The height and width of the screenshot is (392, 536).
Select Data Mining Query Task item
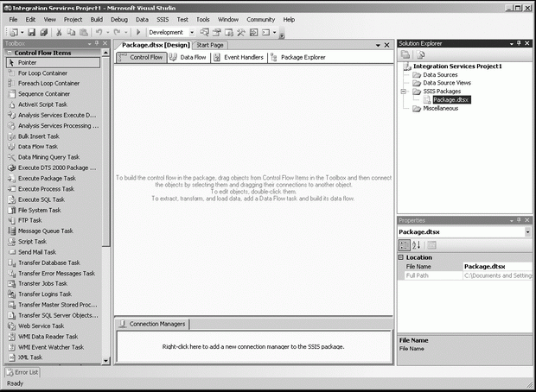(x=53, y=157)
